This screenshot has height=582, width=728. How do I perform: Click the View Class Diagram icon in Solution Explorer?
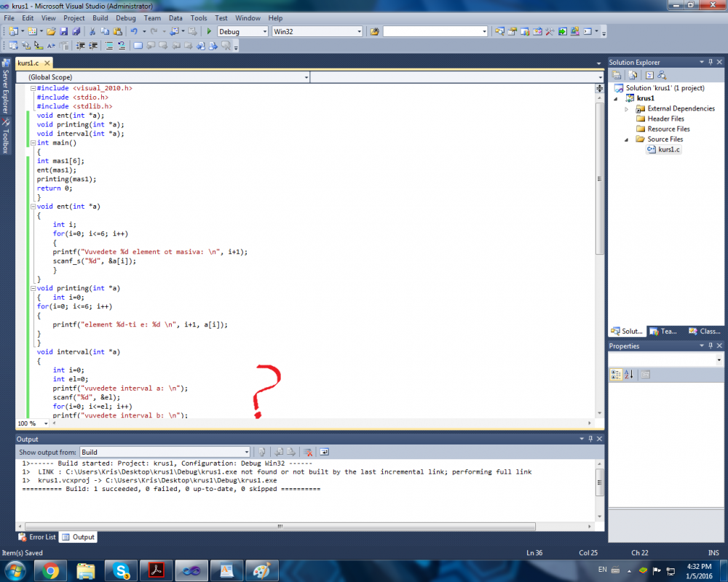pos(662,75)
